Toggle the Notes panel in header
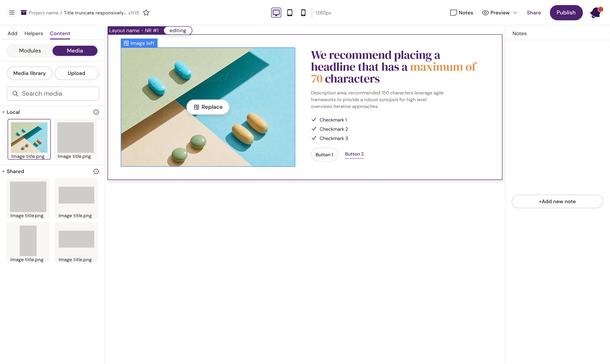Image resolution: width=610 pixels, height=364 pixels. pos(462,12)
